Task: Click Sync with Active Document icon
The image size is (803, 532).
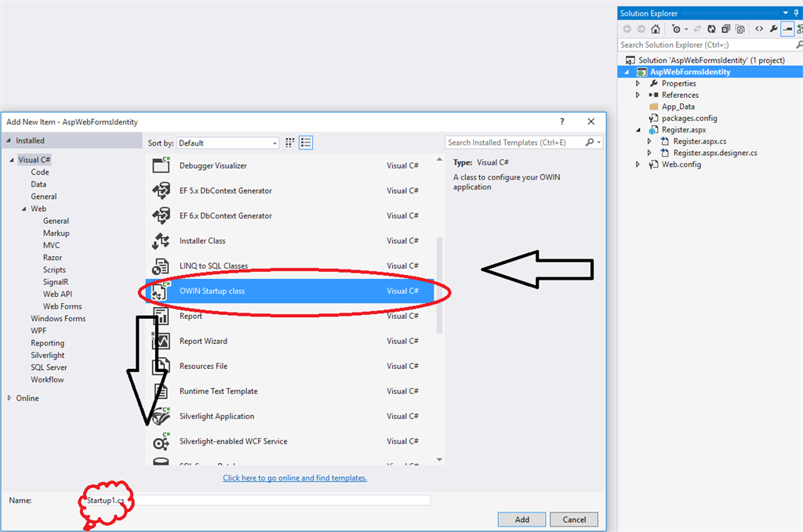Action: point(697,29)
